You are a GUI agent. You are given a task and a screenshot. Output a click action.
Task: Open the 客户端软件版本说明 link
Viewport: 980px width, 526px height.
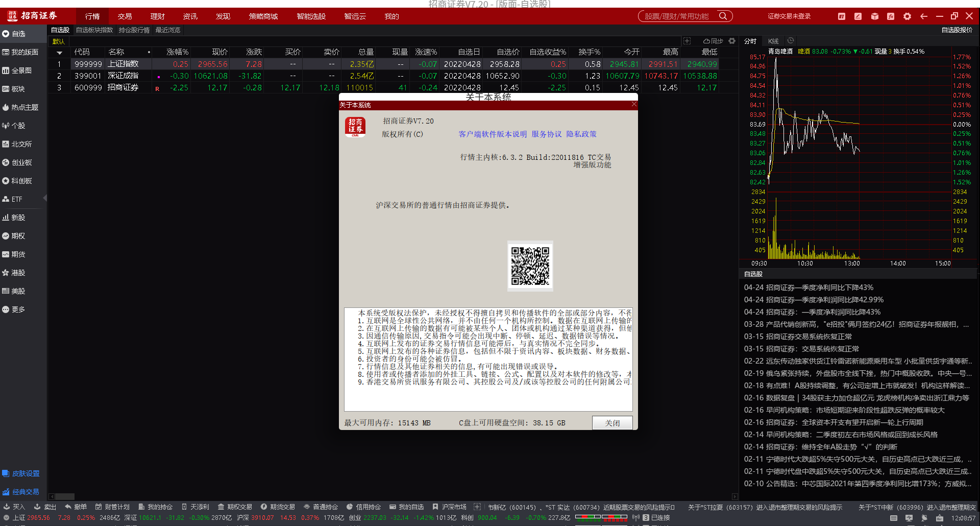493,134
